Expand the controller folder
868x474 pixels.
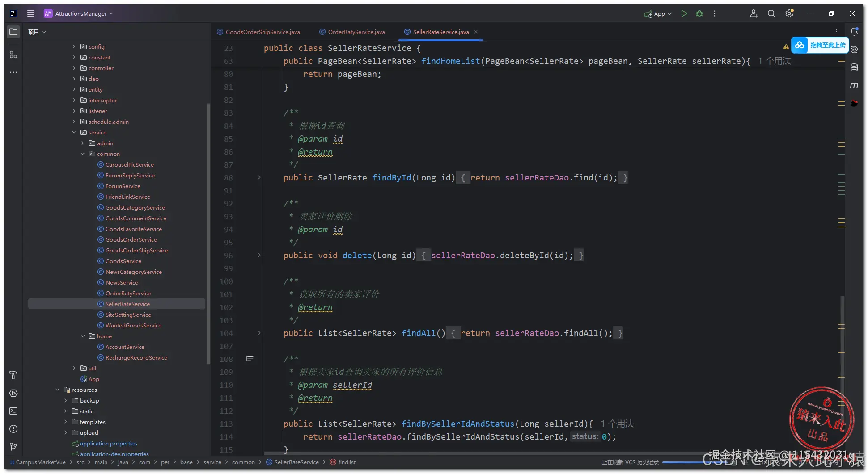point(74,68)
